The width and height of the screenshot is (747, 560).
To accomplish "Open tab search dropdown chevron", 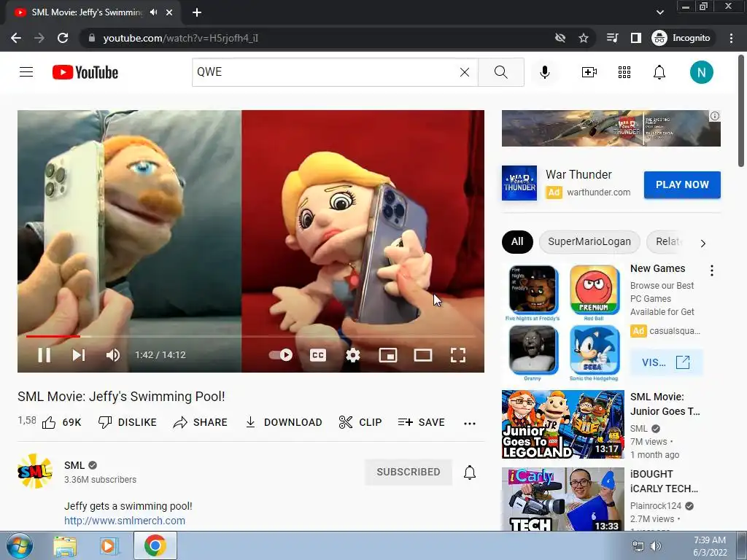I will tap(659, 12).
